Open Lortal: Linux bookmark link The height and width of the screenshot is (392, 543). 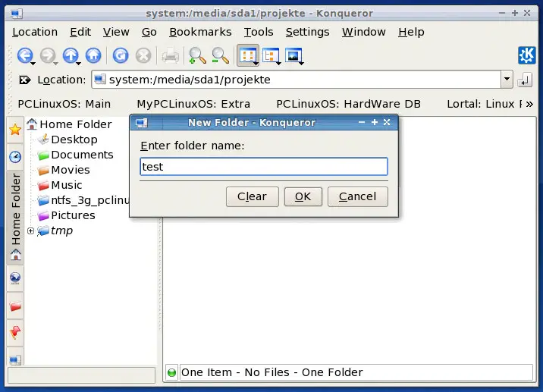point(485,104)
